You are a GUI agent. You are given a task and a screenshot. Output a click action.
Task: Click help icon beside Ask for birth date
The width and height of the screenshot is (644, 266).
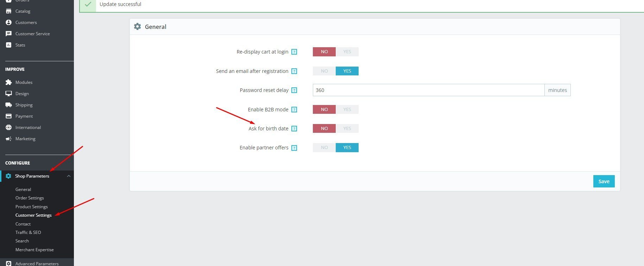295,129
